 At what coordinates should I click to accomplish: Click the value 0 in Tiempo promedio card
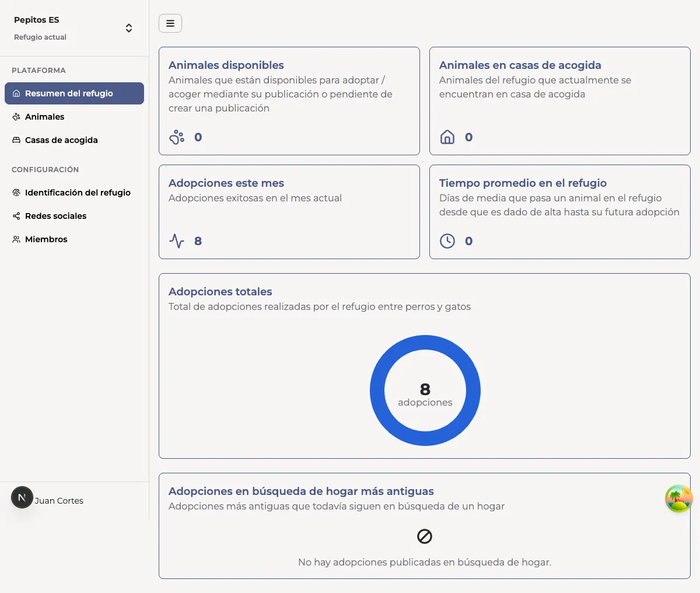[x=469, y=241]
